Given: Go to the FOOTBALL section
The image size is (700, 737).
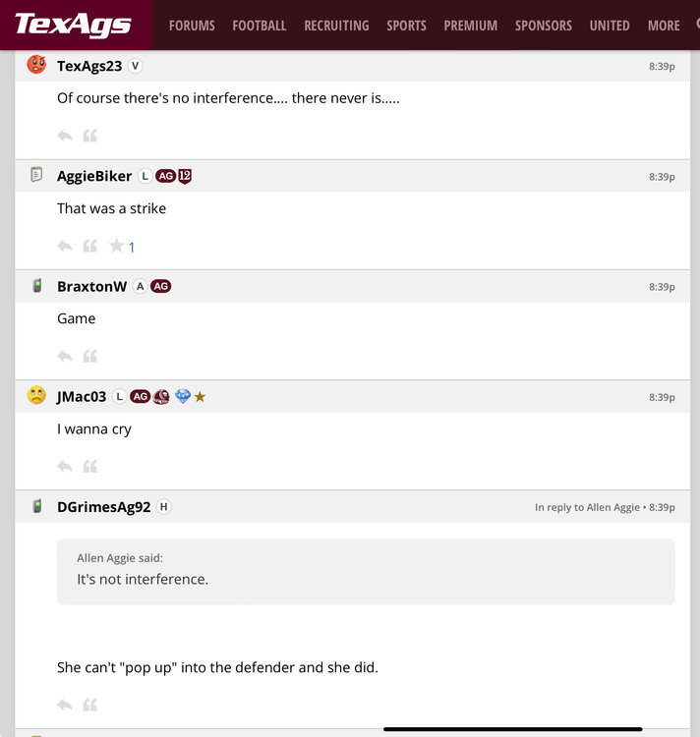Looking at the screenshot, I should (x=260, y=26).
